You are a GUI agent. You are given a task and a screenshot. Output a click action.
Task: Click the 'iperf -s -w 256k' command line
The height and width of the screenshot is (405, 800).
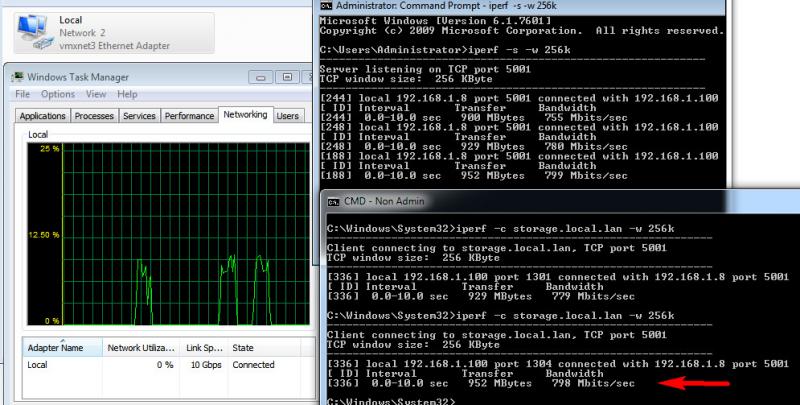tap(445, 50)
